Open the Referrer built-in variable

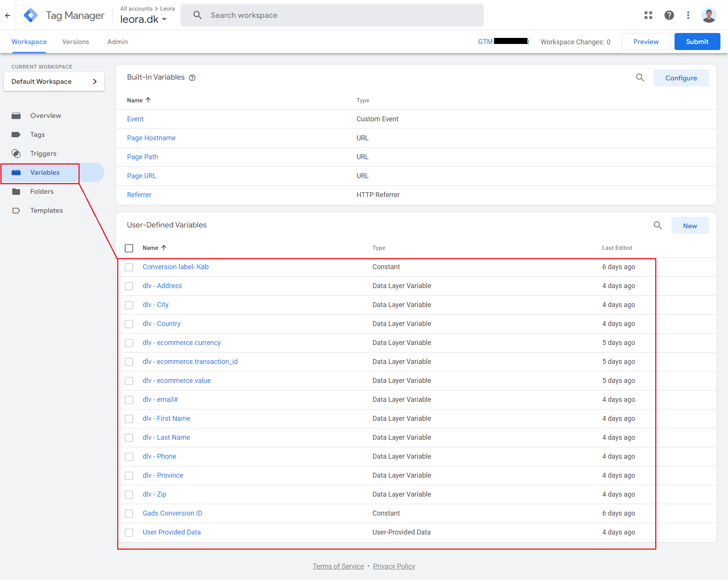click(139, 195)
